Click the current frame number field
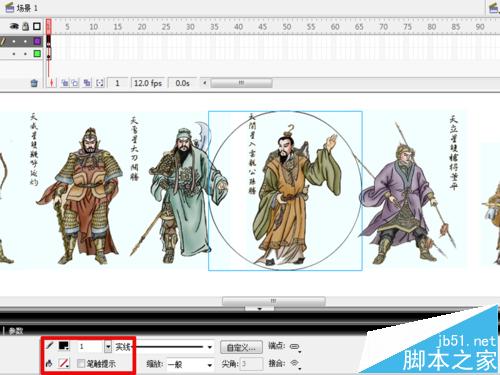 tap(117, 83)
